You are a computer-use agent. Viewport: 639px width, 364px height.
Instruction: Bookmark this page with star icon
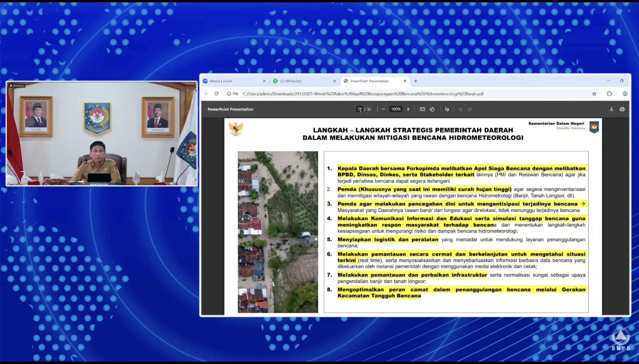point(594,94)
